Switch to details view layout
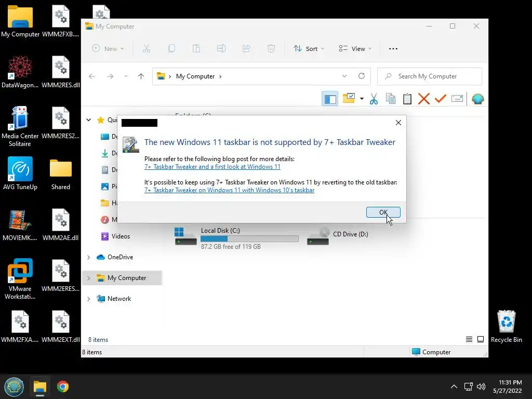Viewport: 532px width, 399px height. [469, 339]
